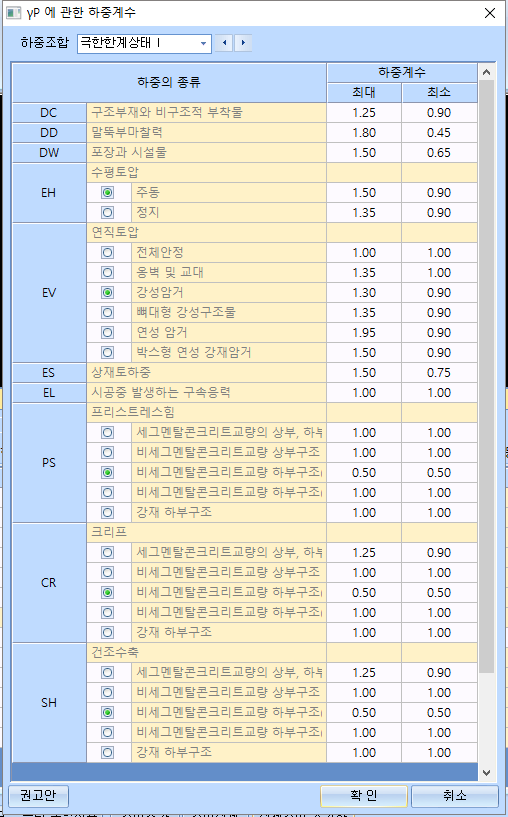Select 옹벽 및 교대 radio option
The image size is (508, 817).
click(108, 273)
